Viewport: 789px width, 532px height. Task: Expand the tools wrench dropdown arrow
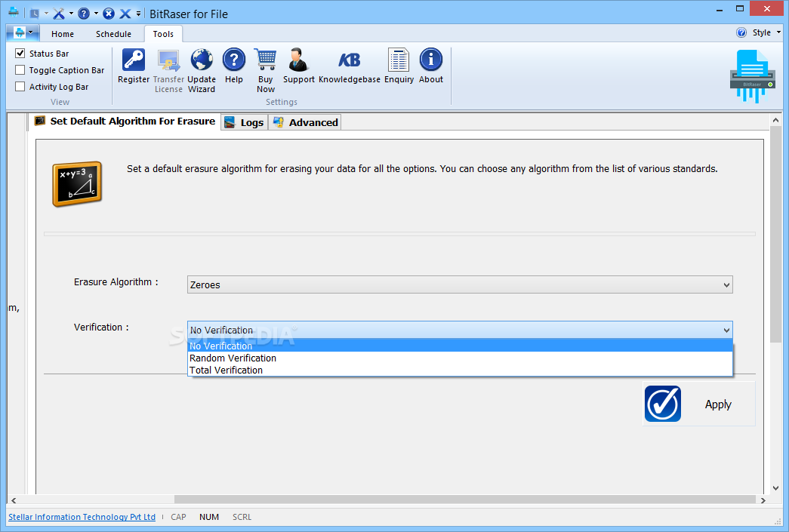pos(71,14)
